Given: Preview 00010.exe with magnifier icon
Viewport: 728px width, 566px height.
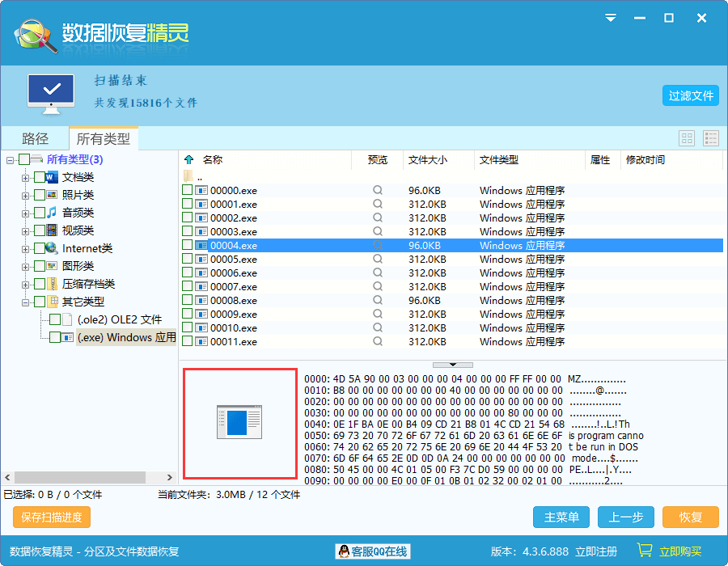Looking at the screenshot, I should pyautogui.click(x=378, y=327).
